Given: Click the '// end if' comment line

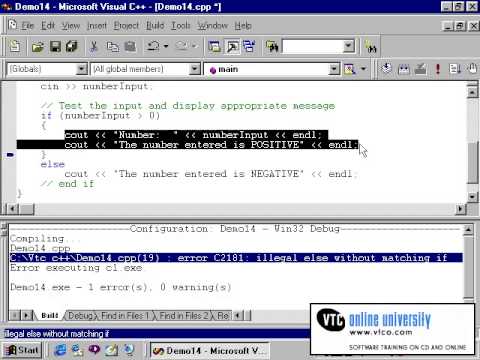Looking at the screenshot, I should (x=68, y=184).
